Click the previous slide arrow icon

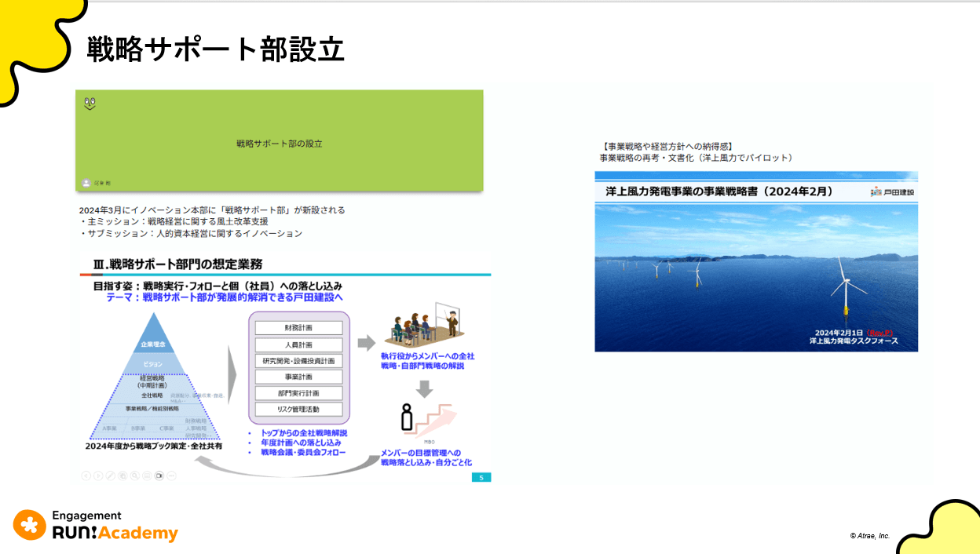(86, 476)
